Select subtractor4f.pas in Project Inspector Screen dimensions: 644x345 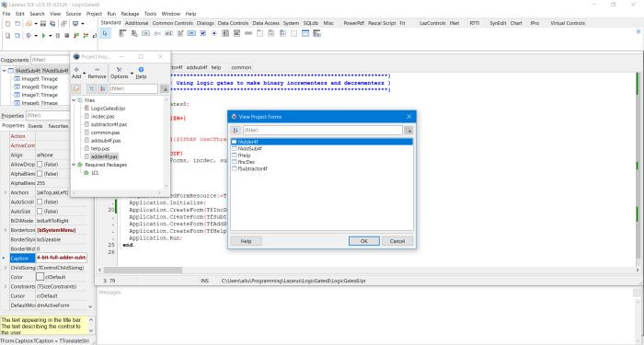[x=109, y=124]
